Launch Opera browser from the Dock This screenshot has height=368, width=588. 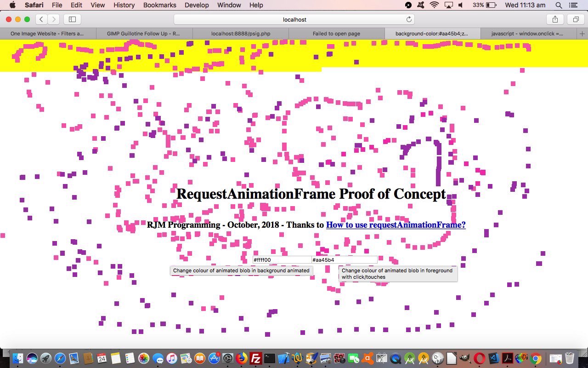tap(479, 358)
